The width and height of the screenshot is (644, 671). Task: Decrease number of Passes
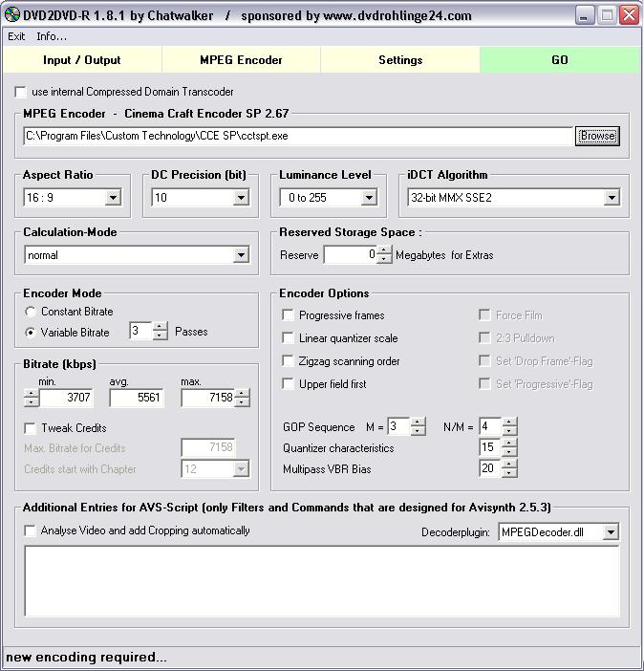click(x=160, y=335)
